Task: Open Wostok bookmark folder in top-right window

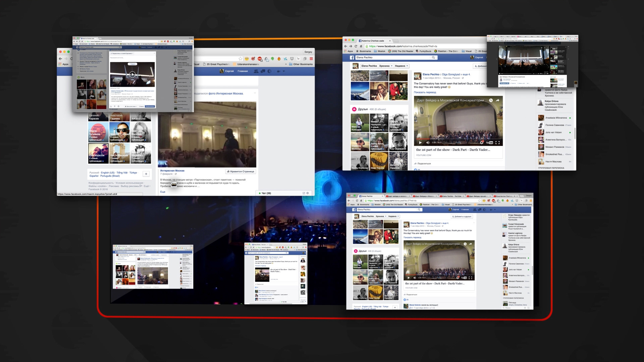Action: click(380, 51)
